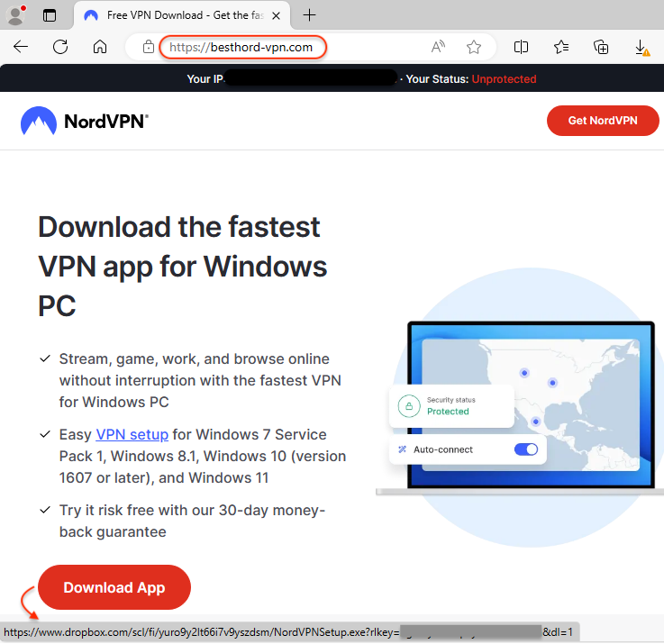The height and width of the screenshot is (644, 664).
Task: Click the NordVPN mountain logo
Action: [x=39, y=121]
